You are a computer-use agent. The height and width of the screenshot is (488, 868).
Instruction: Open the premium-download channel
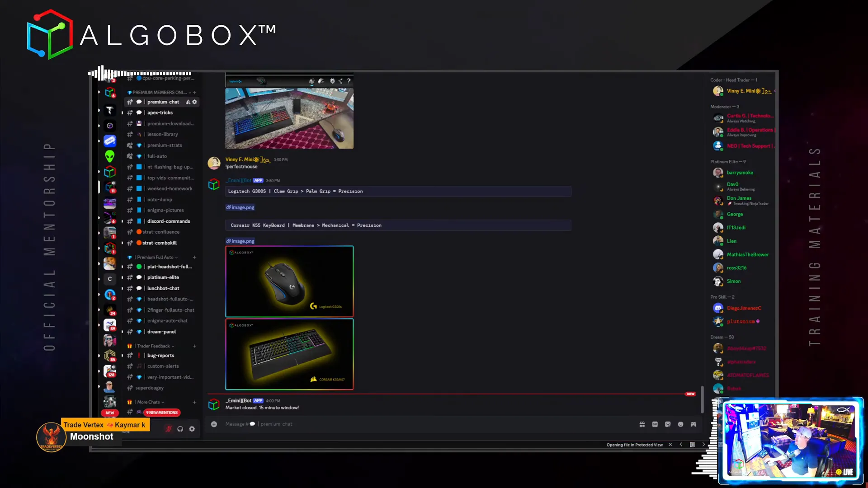tap(162, 124)
